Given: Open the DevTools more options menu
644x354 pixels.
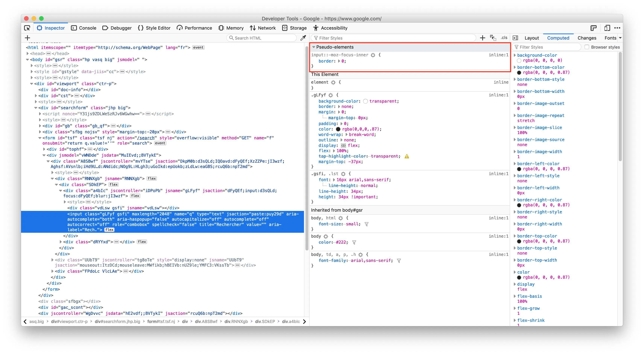Looking at the screenshot, I should click(x=617, y=28).
